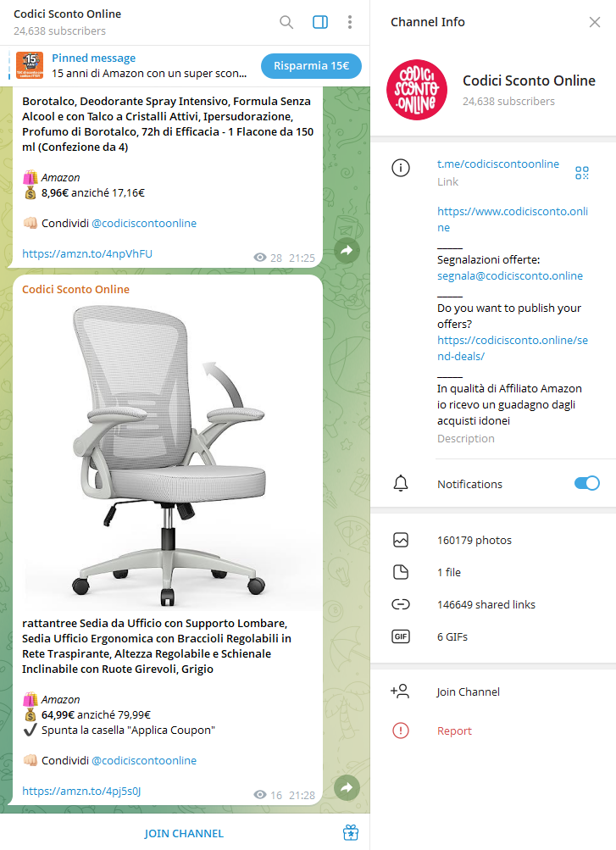This screenshot has height=850, width=616.
Task: Open the https://www.codicisconto.online website link
Action: tap(513, 219)
